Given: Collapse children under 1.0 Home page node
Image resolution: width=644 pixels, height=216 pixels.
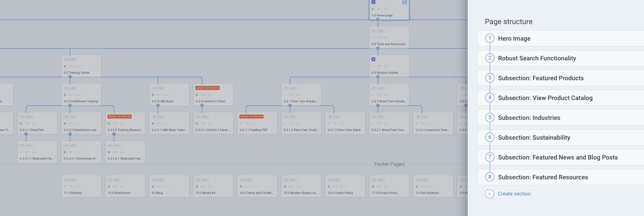Looking at the screenshot, I should pos(378,20).
